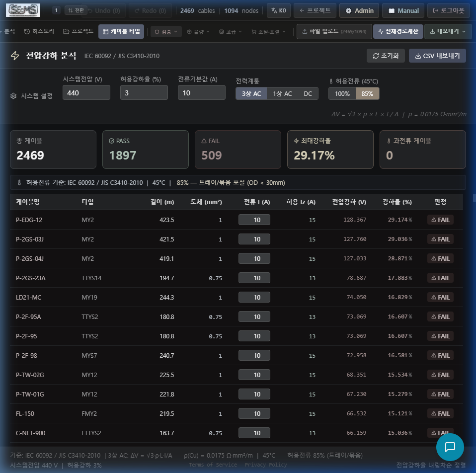Sort by 케이블명 column header

(x=28, y=202)
